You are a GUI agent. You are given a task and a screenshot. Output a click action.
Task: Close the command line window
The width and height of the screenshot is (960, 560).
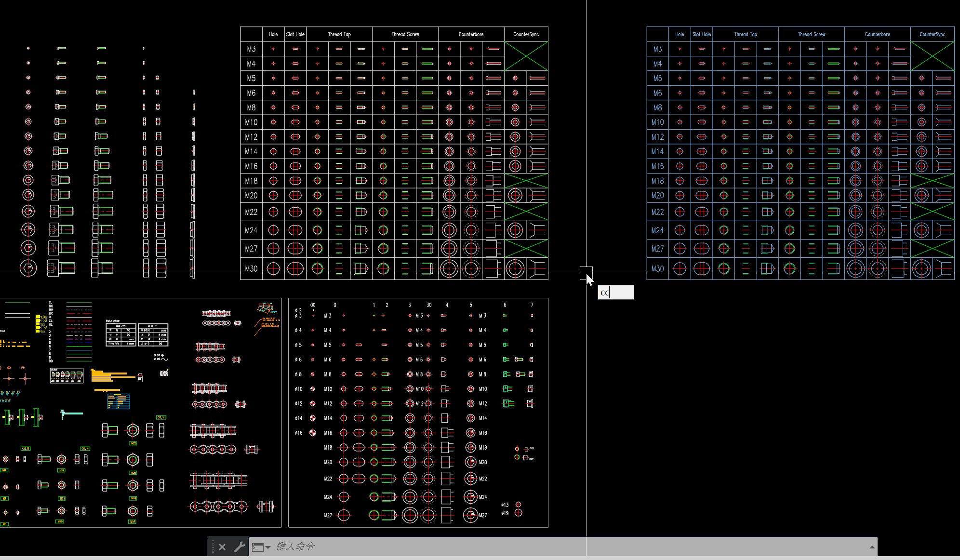[222, 547]
